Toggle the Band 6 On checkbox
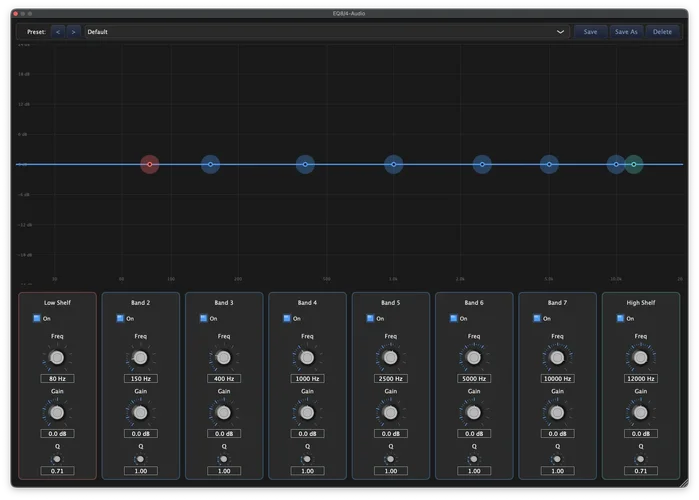Viewport: 699px width, 500px height. click(x=453, y=318)
